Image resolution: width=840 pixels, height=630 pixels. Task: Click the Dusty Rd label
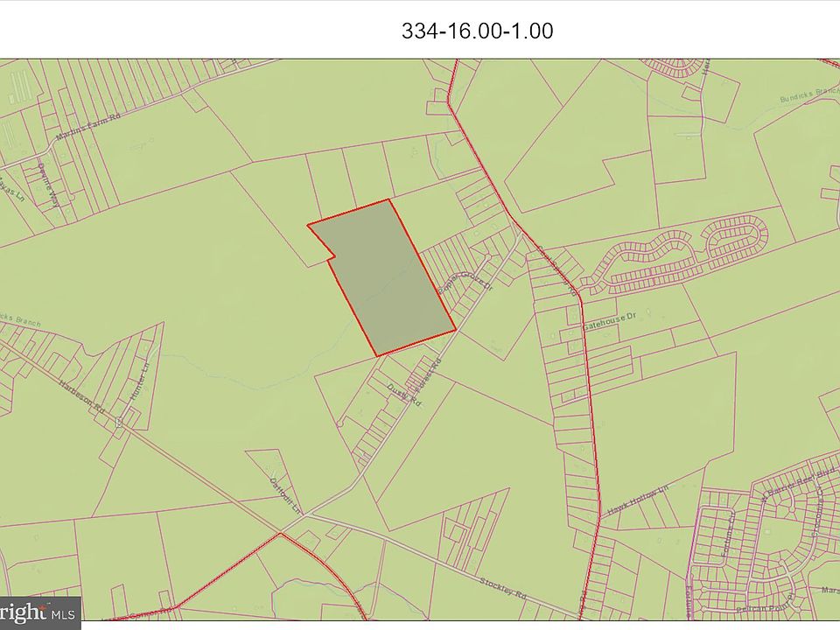pos(404,394)
